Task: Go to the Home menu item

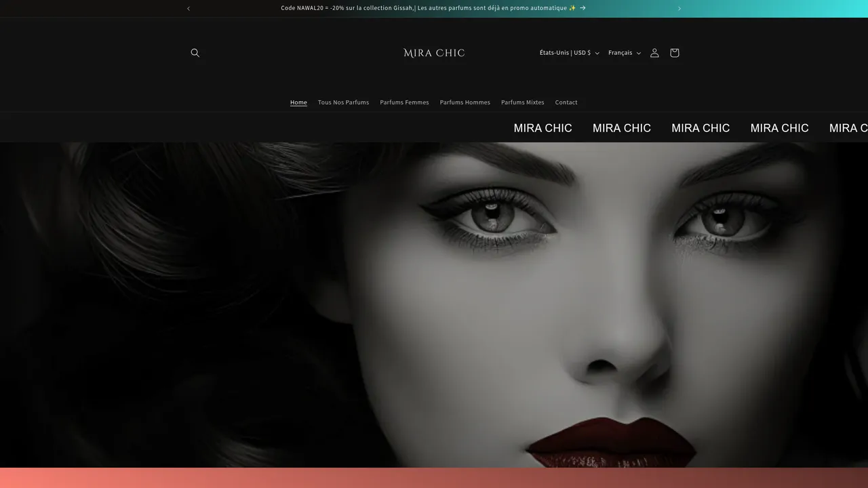Action: (x=298, y=102)
